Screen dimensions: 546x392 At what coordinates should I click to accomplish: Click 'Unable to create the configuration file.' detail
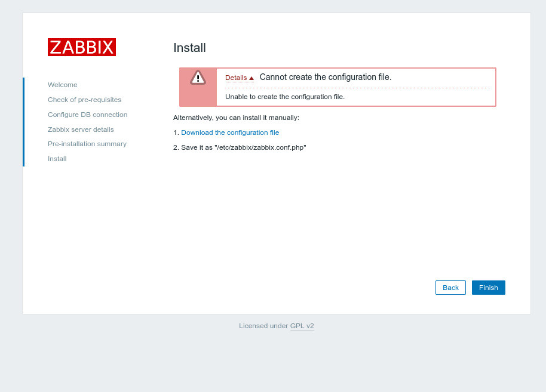pos(285,97)
